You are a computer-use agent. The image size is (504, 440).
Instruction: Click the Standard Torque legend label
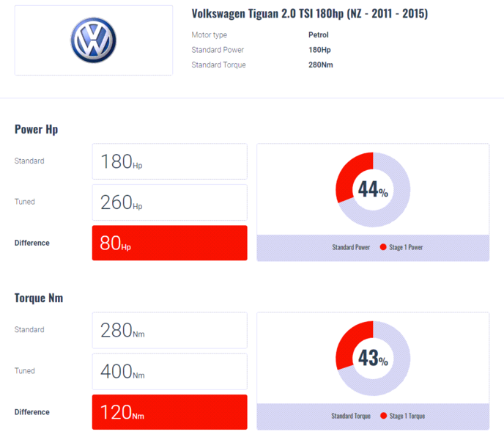(x=351, y=416)
